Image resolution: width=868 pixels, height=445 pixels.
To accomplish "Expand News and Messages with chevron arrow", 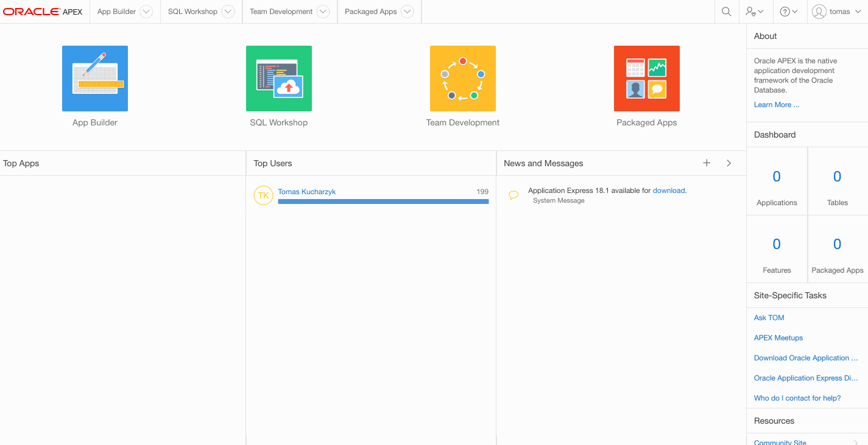I will [729, 163].
